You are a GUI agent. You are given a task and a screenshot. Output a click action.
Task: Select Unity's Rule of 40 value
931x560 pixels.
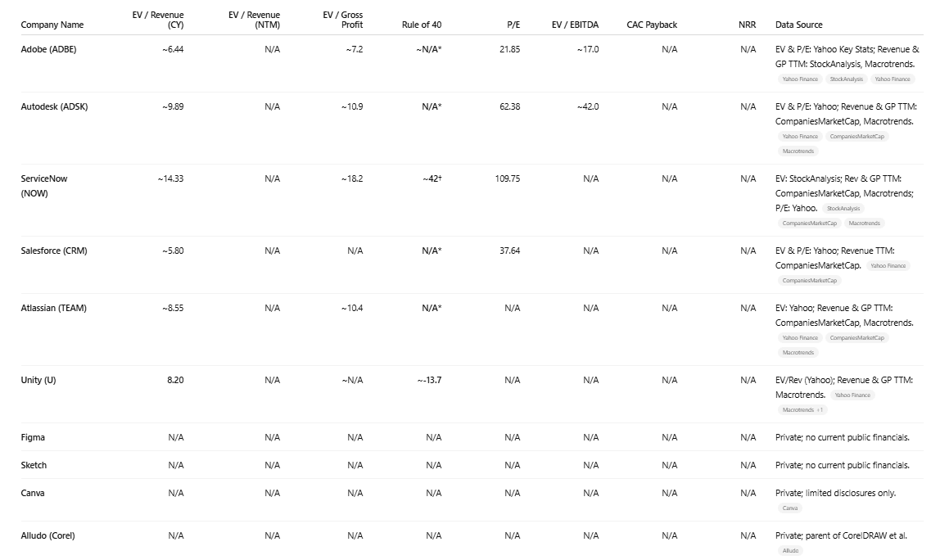429,380
